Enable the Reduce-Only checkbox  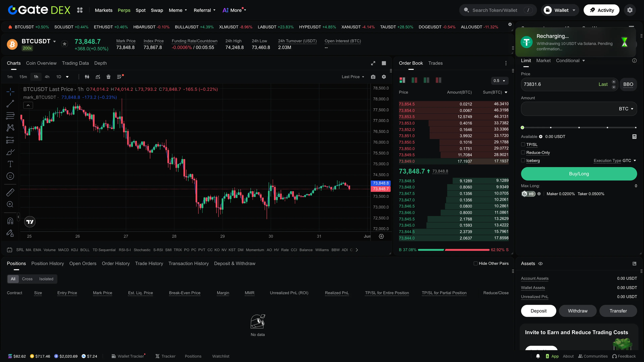tap(523, 152)
